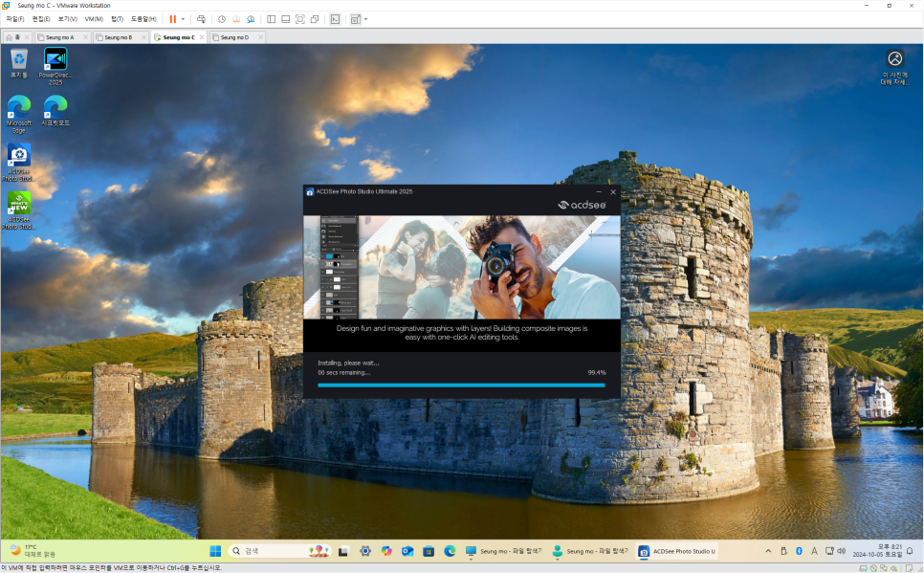Switch to the Seung mo B tab

click(x=120, y=37)
